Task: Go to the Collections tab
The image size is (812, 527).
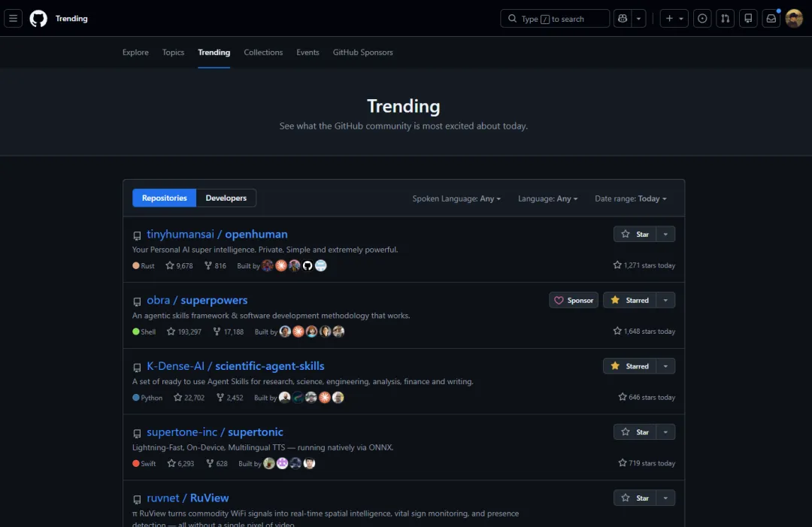Action: click(x=263, y=53)
